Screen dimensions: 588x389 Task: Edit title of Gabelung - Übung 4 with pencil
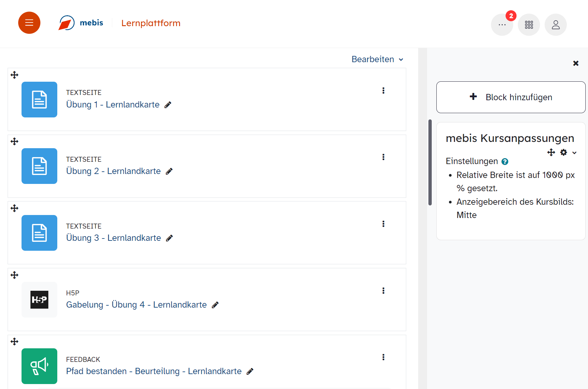(x=215, y=305)
